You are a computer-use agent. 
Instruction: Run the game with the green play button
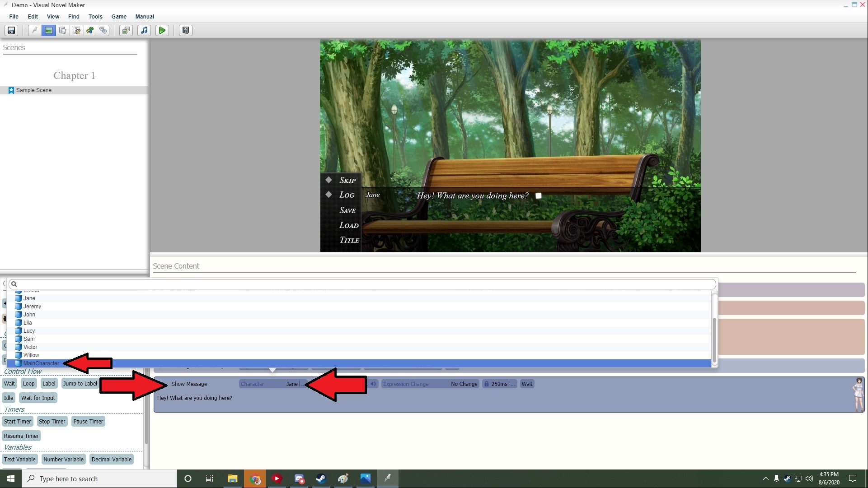pos(162,30)
